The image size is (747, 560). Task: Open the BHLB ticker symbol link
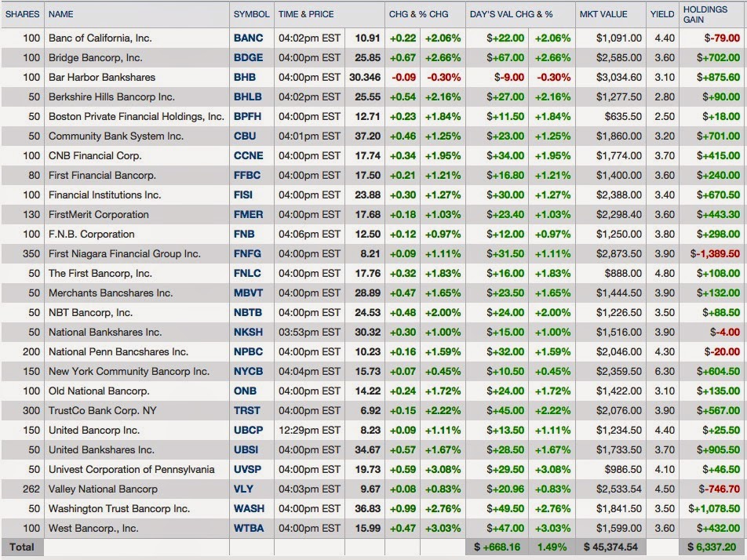click(248, 96)
